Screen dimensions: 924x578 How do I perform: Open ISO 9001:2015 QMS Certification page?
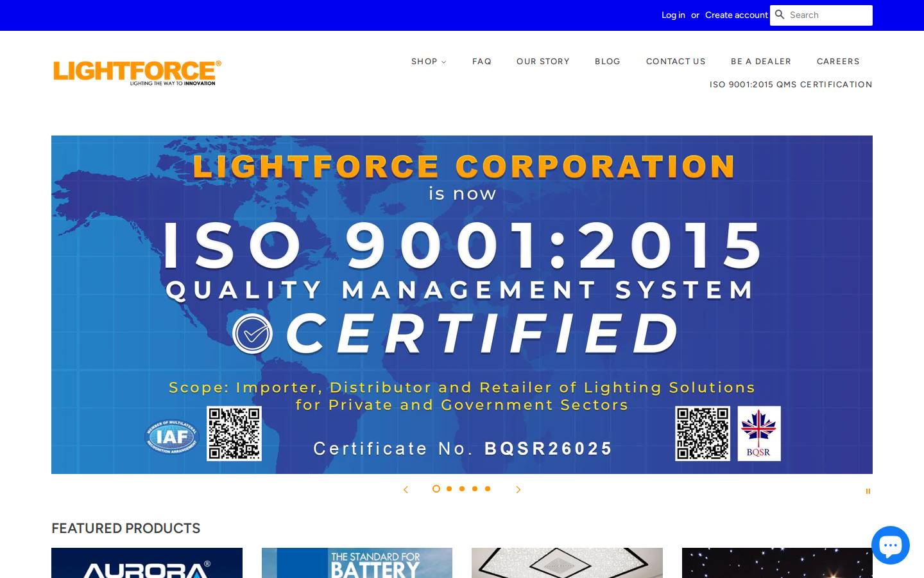point(791,85)
